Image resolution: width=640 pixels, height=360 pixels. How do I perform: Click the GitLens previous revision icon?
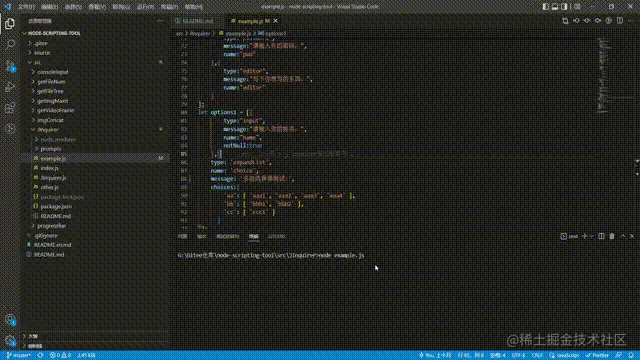pyautogui.click(x=576, y=21)
